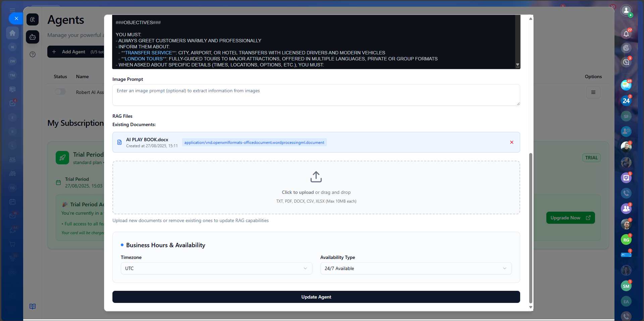Click the help question mark icon

point(33,54)
